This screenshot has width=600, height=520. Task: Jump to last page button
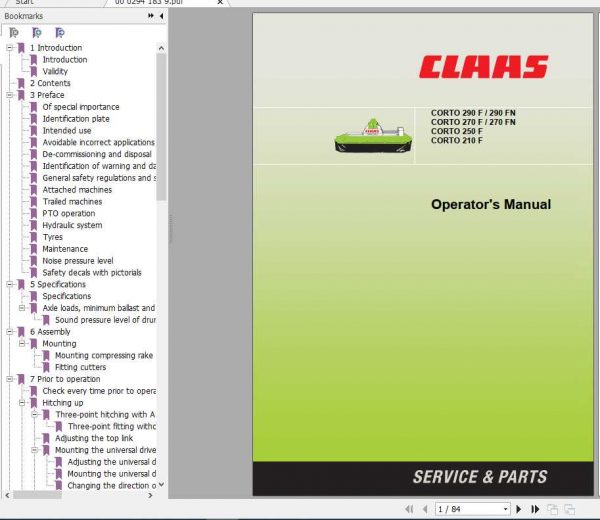535,509
